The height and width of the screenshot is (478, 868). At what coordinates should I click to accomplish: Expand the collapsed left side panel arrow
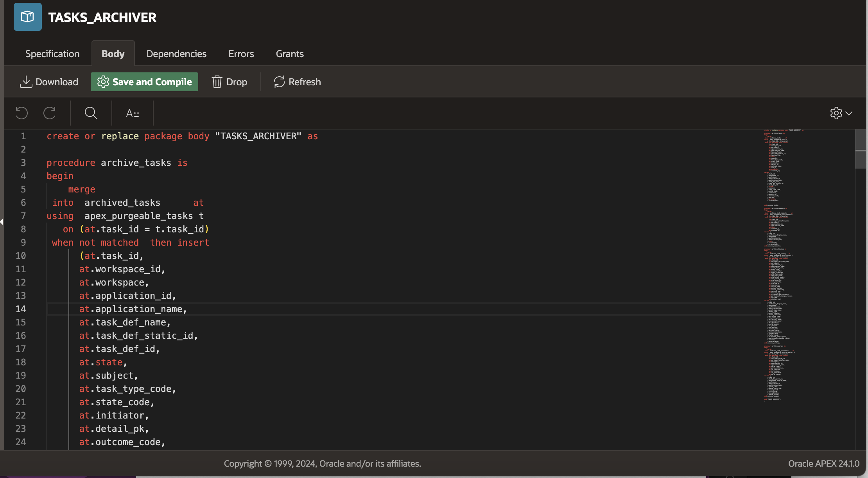(x=2, y=222)
